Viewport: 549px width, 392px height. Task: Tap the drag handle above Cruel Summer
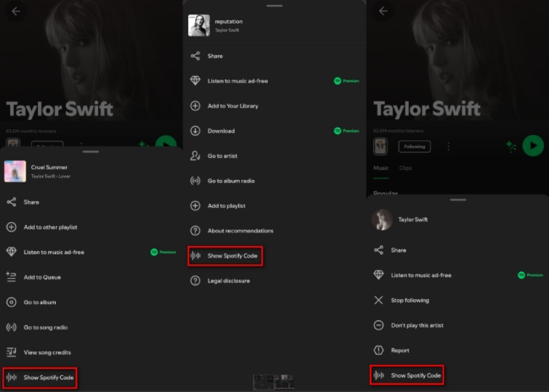(91, 152)
